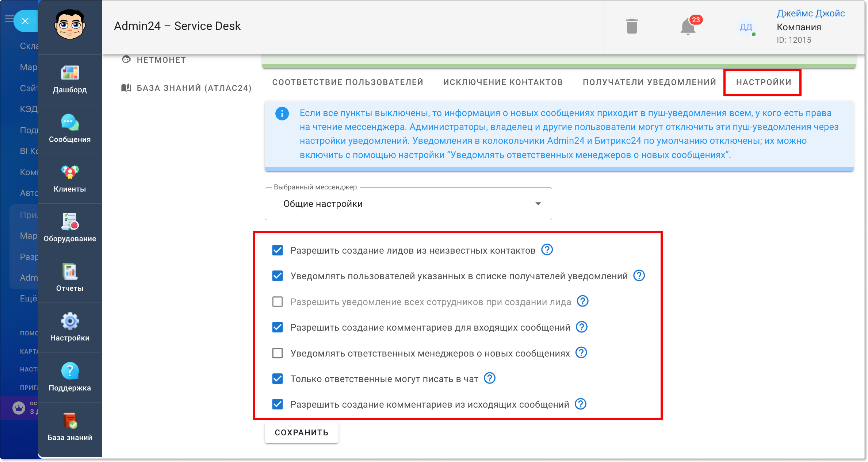Click the crown icon in the sidebar
868x462 pixels.
(x=19, y=408)
